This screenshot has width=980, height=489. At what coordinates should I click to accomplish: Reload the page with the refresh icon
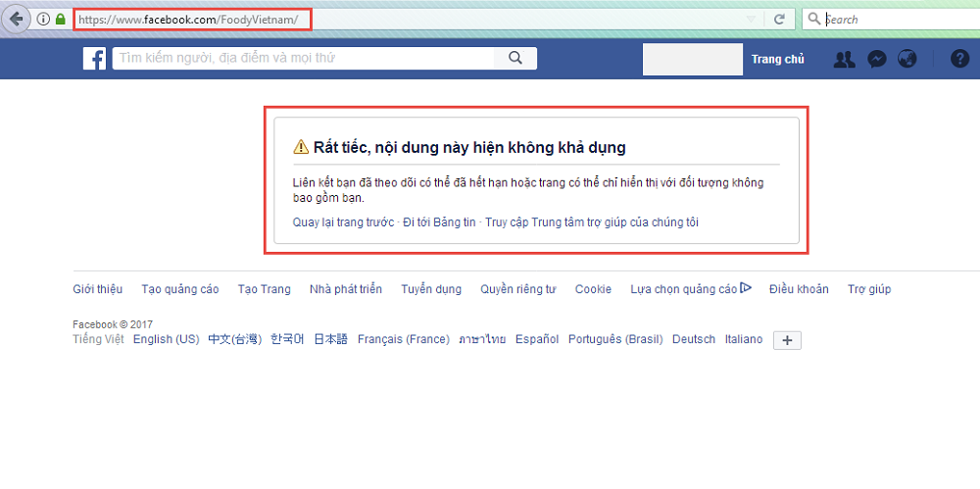point(779,19)
